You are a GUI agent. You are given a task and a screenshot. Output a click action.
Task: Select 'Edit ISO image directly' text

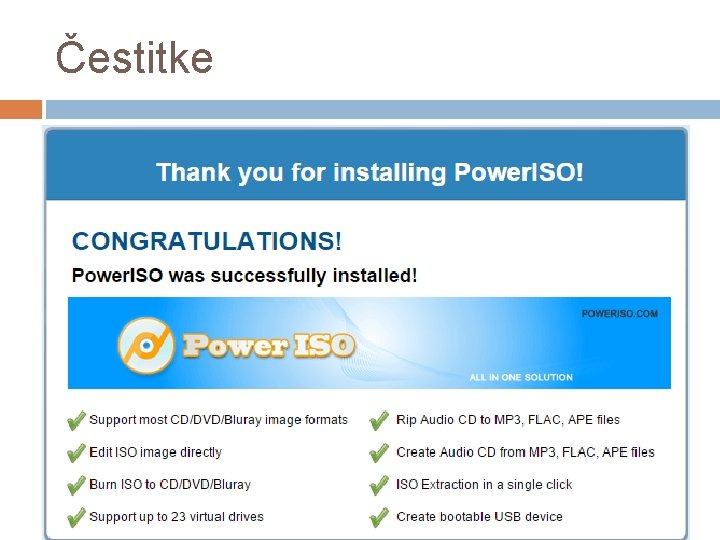pos(156,453)
